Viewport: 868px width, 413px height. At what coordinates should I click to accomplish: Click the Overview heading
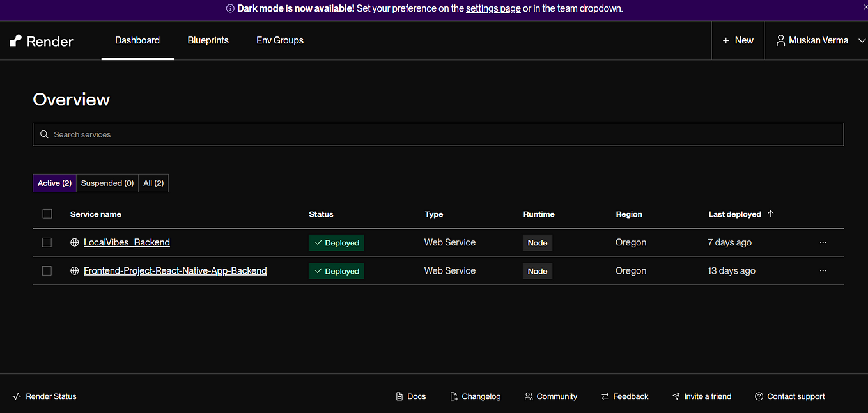coord(72,99)
